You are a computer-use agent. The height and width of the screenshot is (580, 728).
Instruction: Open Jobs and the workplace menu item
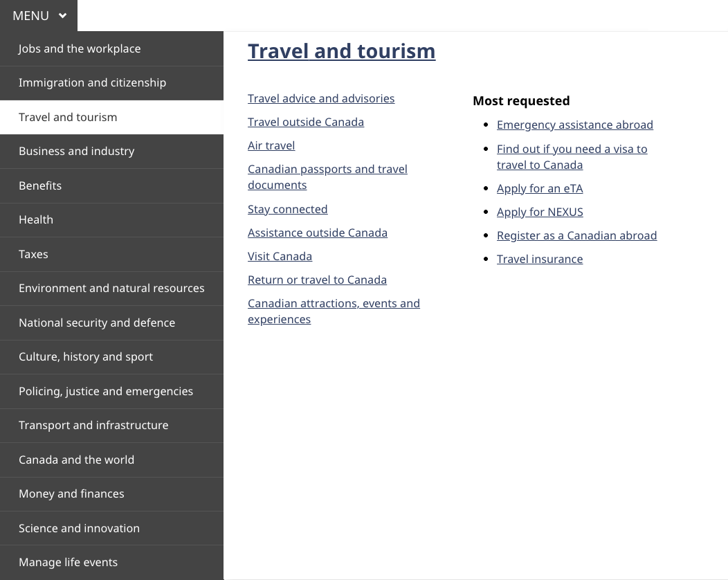pos(111,48)
